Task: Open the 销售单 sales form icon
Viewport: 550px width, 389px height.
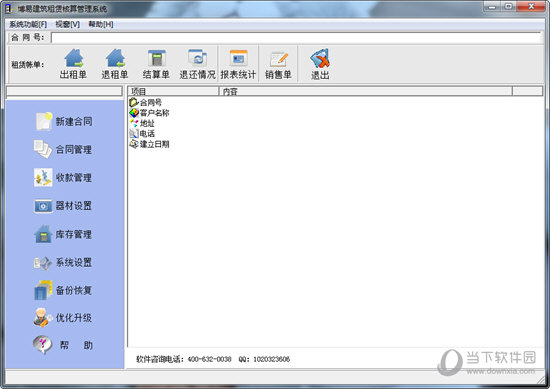Action: click(279, 64)
